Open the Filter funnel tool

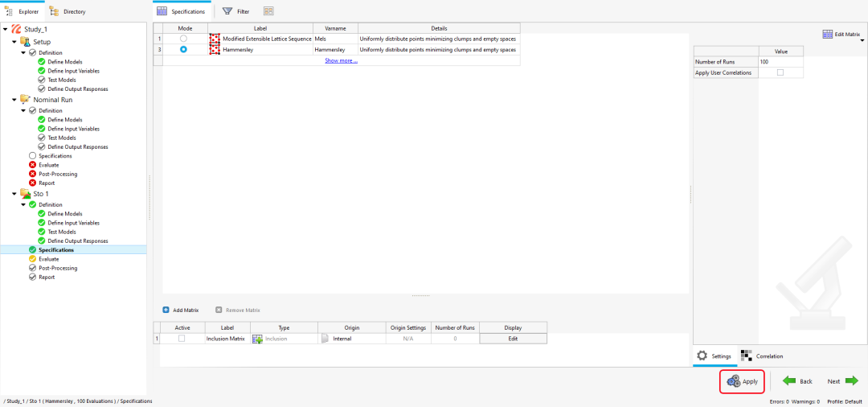pyautogui.click(x=227, y=10)
